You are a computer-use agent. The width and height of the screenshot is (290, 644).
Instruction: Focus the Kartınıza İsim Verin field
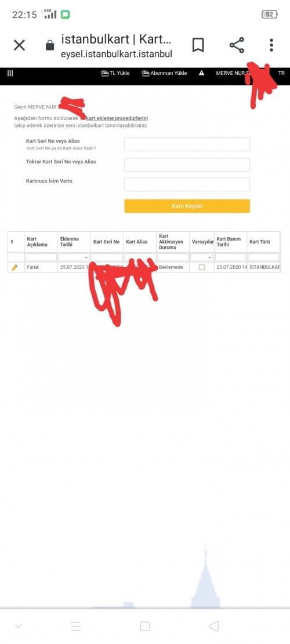click(x=187, y=184)
